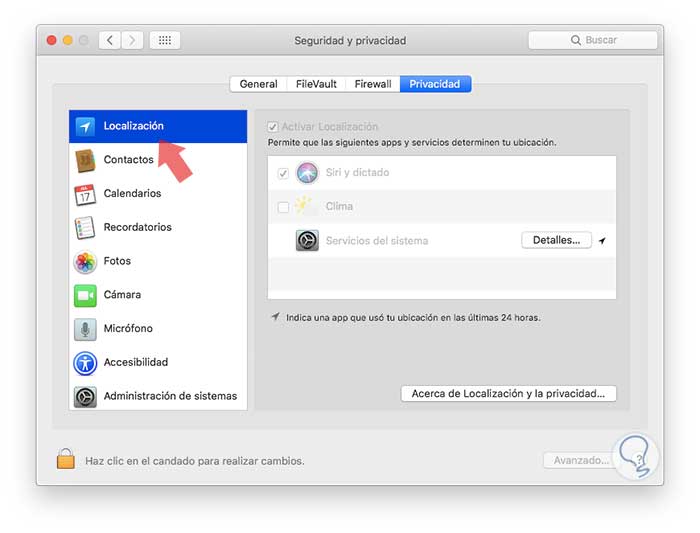This screenshot has width=700, height=533.
Task: Click the blue Accesibilidad icon
Action: [x=85, y=363]
